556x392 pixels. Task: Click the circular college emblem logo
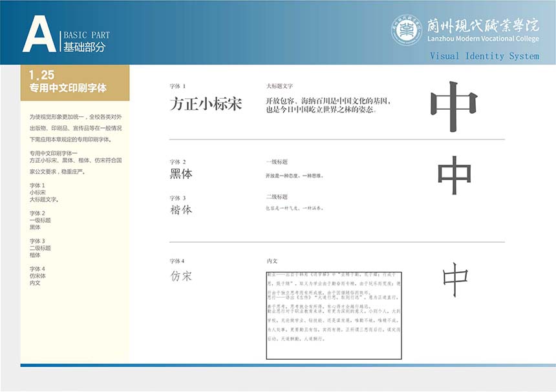(x=407, y=30)
